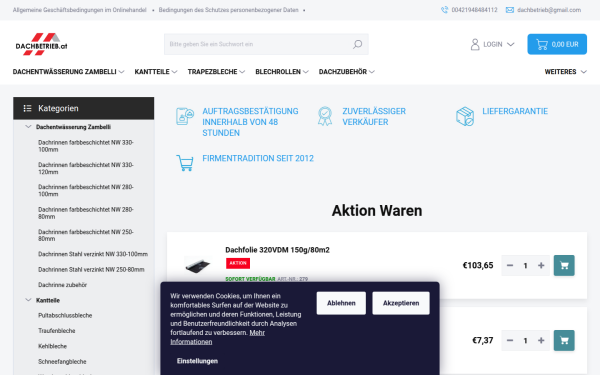Open cookie Einstellungen

(x=197, y=361)
